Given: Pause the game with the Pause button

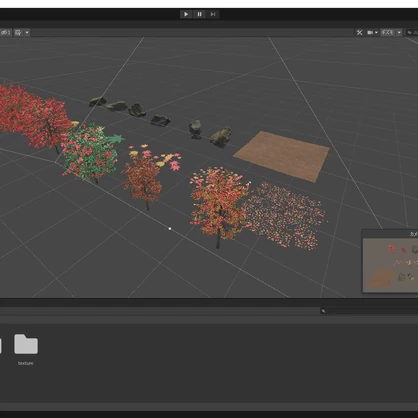Looking at the screenshot, I should [x=199, y=14].
